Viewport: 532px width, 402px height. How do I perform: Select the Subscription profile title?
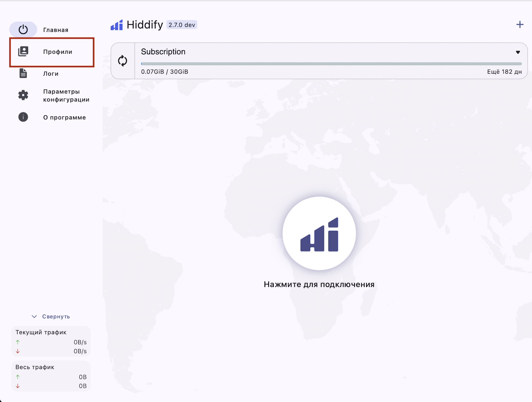click(163, 52)
